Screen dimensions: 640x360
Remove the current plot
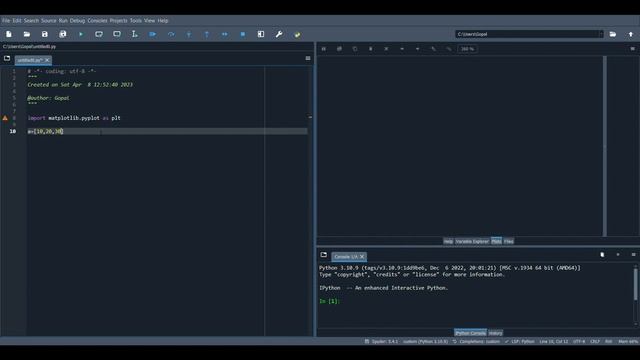[x=371, y=49]
